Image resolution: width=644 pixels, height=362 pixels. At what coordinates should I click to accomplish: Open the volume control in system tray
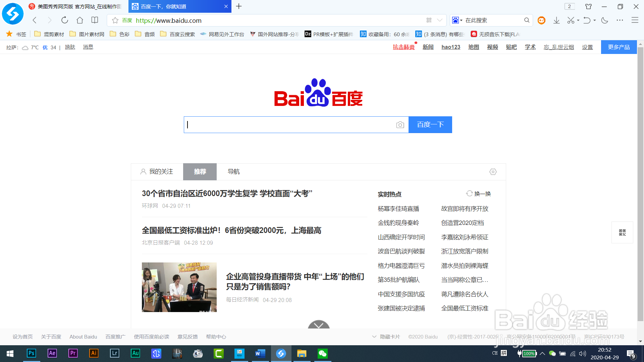583,353
